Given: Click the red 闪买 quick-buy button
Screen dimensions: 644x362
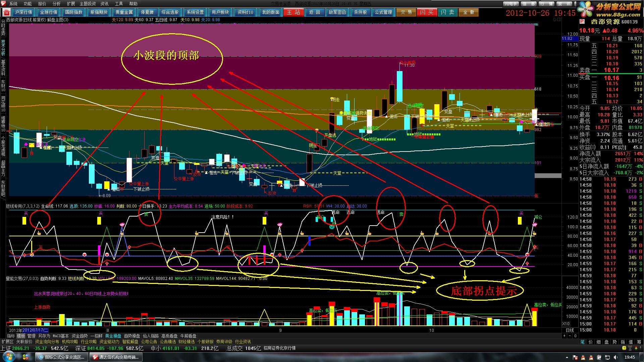Looking at the screenshot, I should (427, 12).
